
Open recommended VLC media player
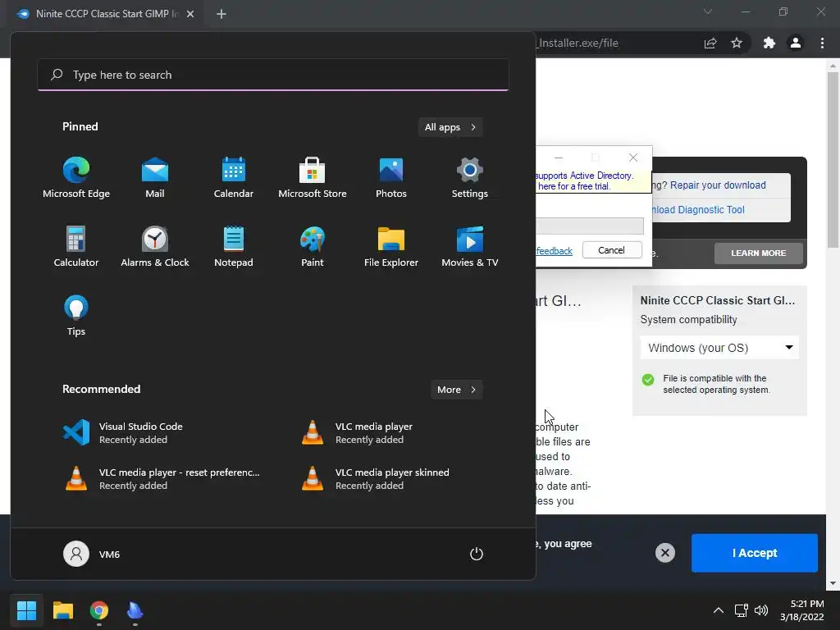point(358,432)
